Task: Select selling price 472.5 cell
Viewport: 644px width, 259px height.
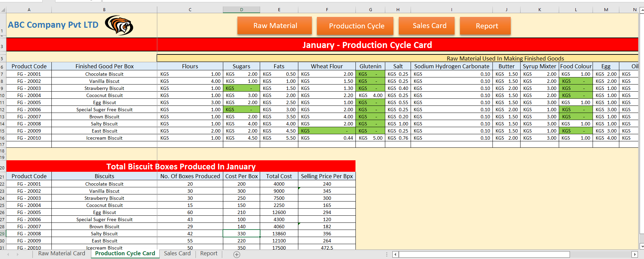Action: (327, 248)
